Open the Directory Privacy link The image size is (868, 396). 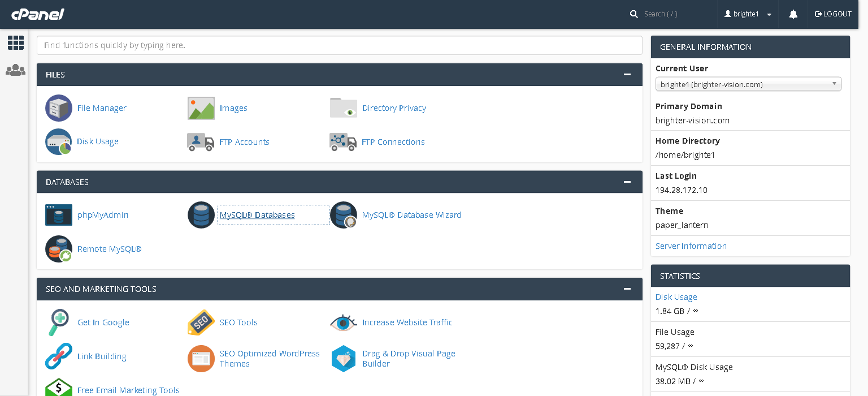[394, 108]
